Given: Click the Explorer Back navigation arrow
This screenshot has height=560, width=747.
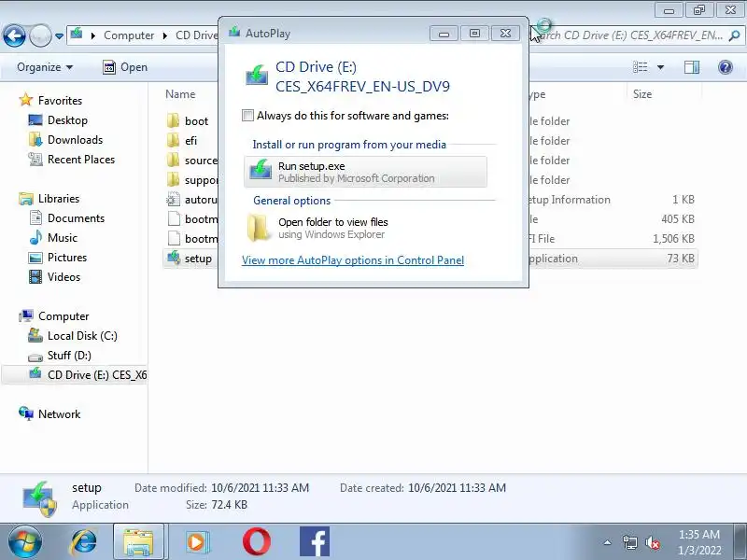Looking at the screenshot, I should pyautogui.click(x=14, y=35).
